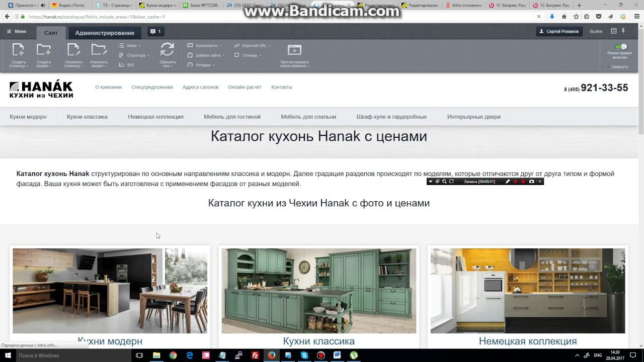Open the Мебель для гостиной menu item
This screenshot has width=644, height=362.
click(x=232, y=117)
